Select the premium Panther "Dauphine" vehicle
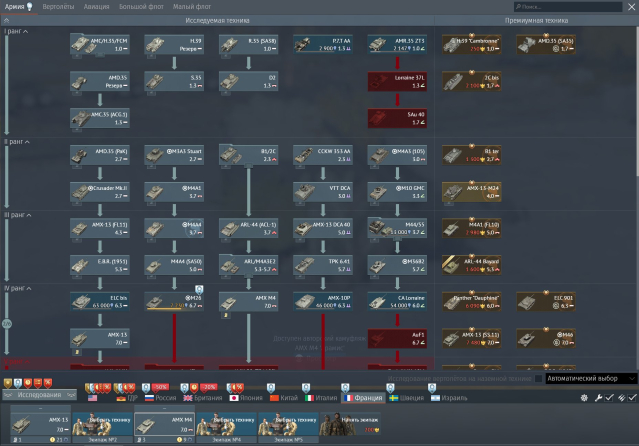The image size is (639, 446). click(x=472, y=302)
